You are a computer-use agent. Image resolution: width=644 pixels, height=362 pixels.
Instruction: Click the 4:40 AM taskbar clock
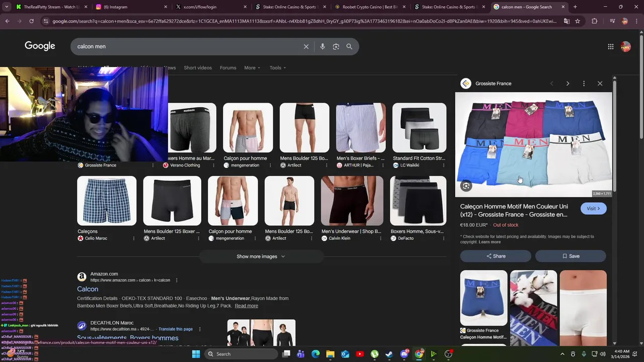tap(621, 354)
